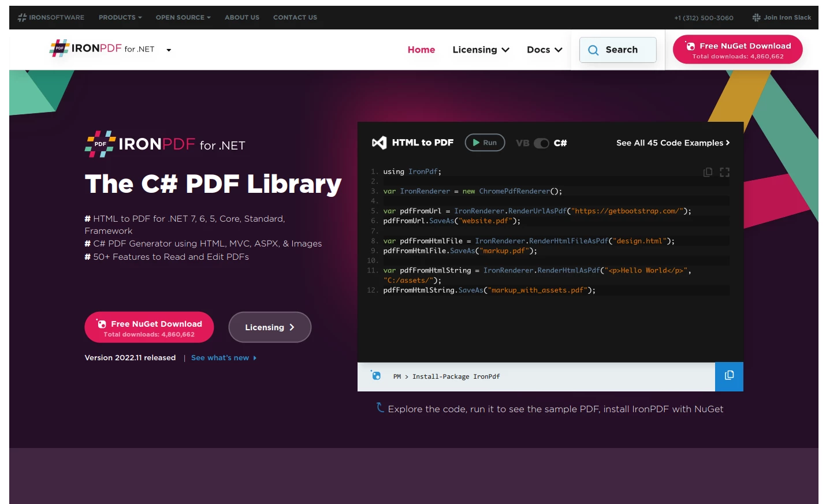Click the Join Iron Slack link text
The height and width of the screenshot is (504, 826).
(x=787, y=17)
